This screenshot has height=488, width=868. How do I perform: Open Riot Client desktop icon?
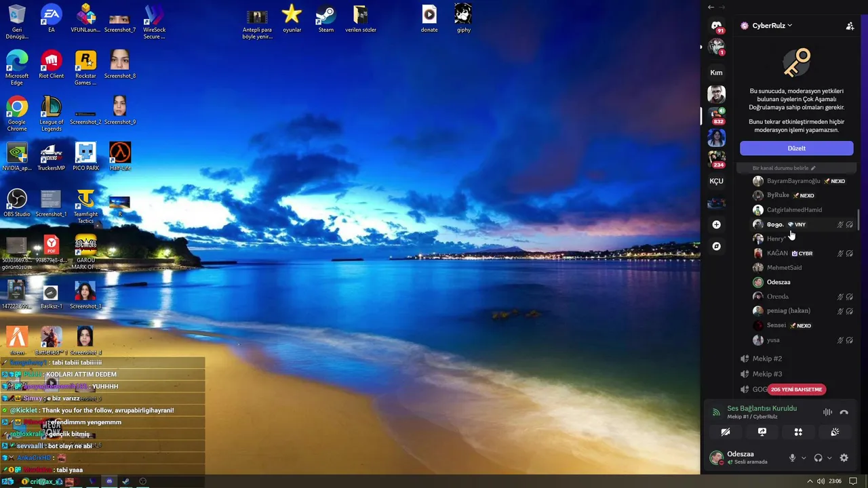(x=52, y=64)
